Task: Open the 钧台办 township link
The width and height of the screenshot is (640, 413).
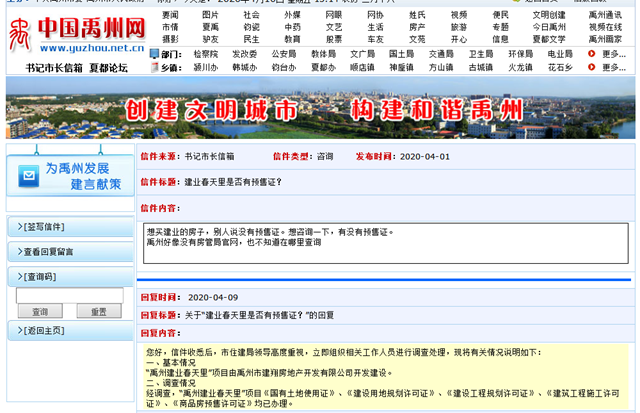Action: (284, 67)
